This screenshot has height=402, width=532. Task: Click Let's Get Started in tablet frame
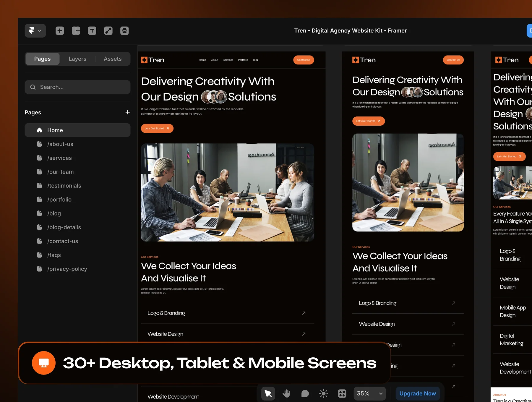[x=368, y=121]
